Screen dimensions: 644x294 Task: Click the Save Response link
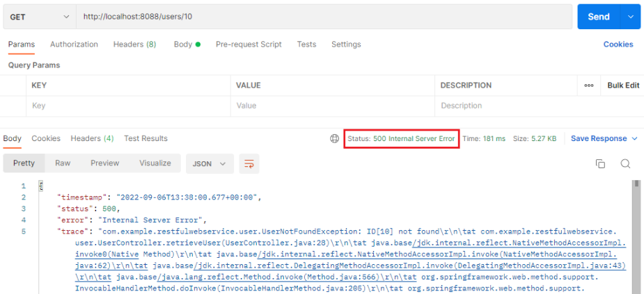[599, 138]
